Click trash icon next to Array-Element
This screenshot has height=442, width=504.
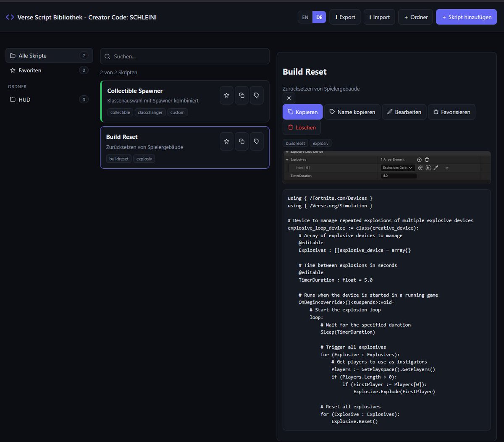click(x=427, y=160)
